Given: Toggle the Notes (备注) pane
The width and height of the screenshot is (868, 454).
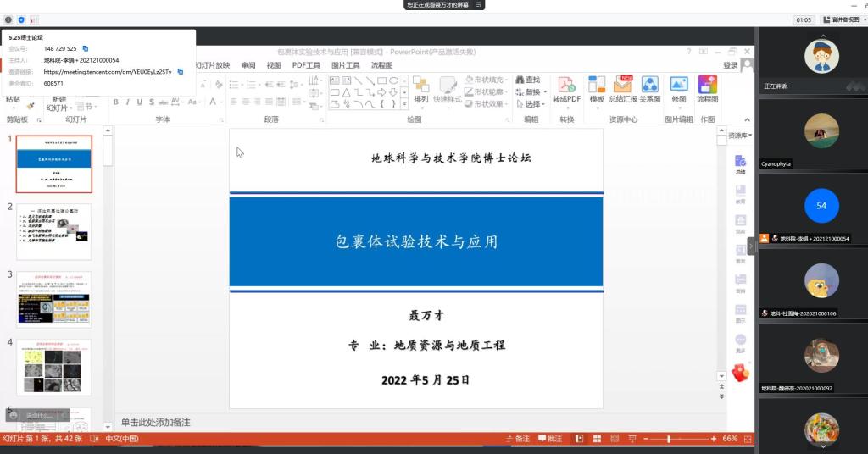Looking at the screenshot, I should tap(516, 439).
